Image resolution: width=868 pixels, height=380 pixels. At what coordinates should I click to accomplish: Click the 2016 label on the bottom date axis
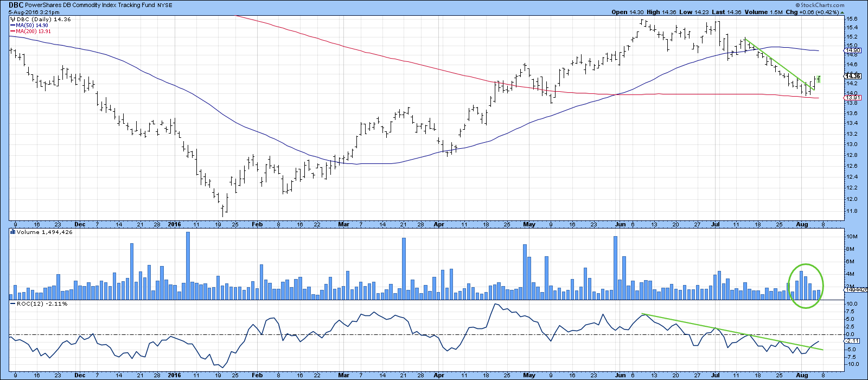coord(174,375)
